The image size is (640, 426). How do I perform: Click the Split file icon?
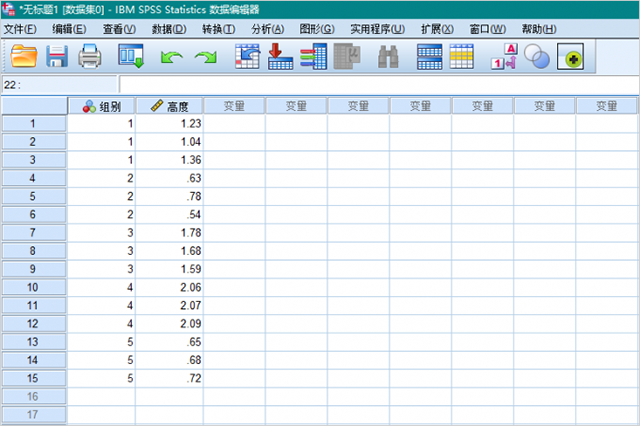point(429,57)
